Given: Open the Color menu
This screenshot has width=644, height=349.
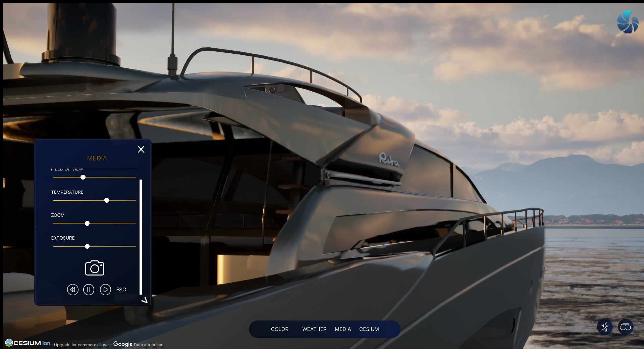Looking at the screenshot, I should (x=279, y=329).
